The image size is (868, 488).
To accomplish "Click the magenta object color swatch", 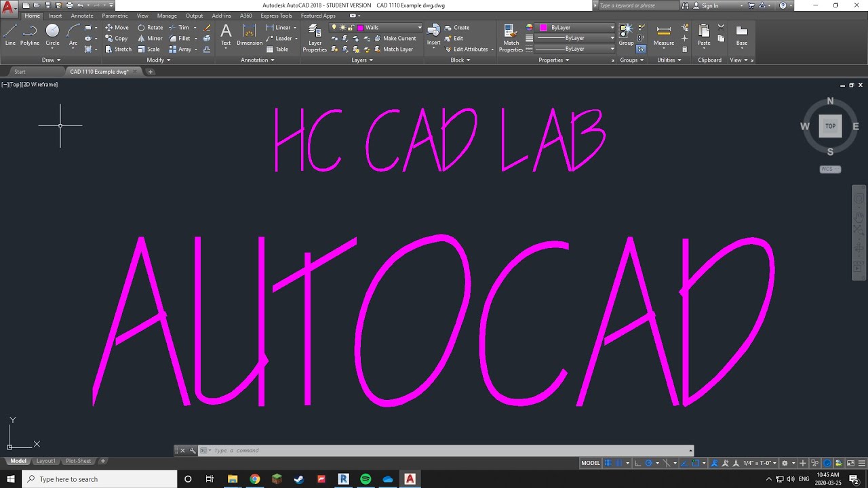I will 543,28.
